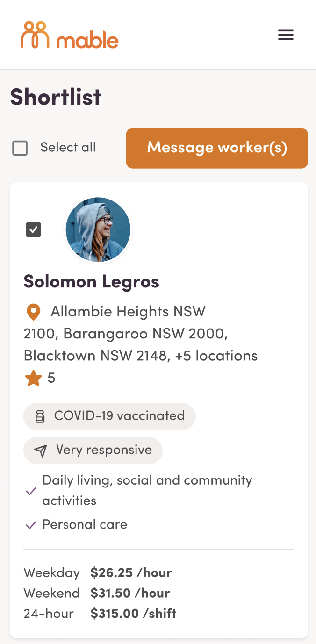
Task: Open the hamburger navigation menu
Action: (x=286, y=35)
